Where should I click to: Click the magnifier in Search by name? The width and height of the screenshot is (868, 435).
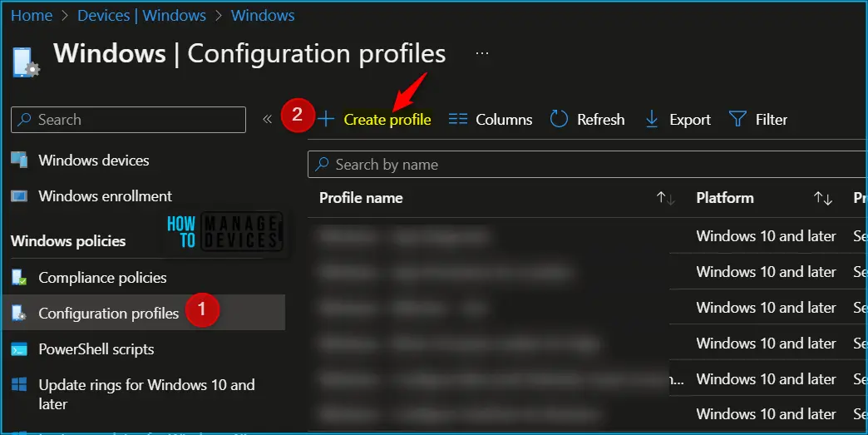click(x=322, y=165)
